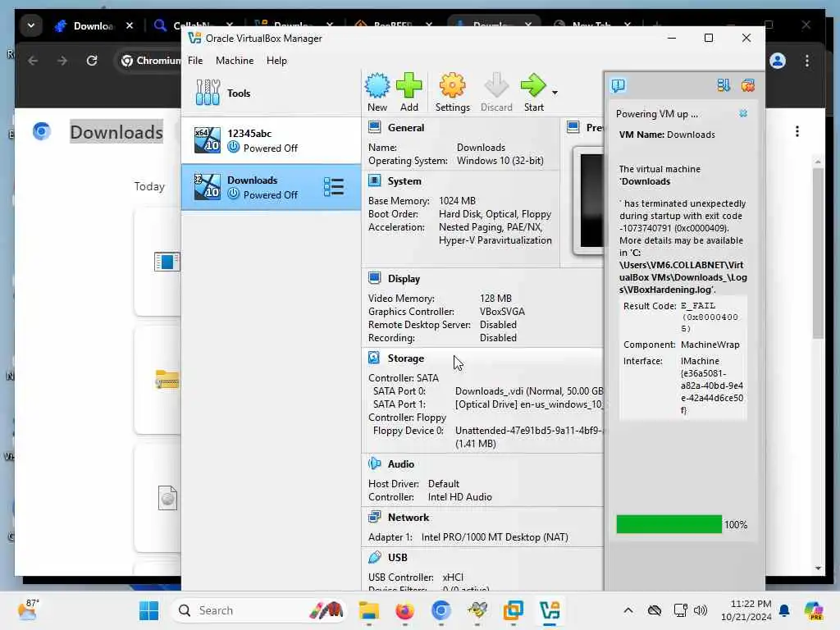Open the Help menu
This screenshot has height=630, width=840.
click(x=276, y=61)
